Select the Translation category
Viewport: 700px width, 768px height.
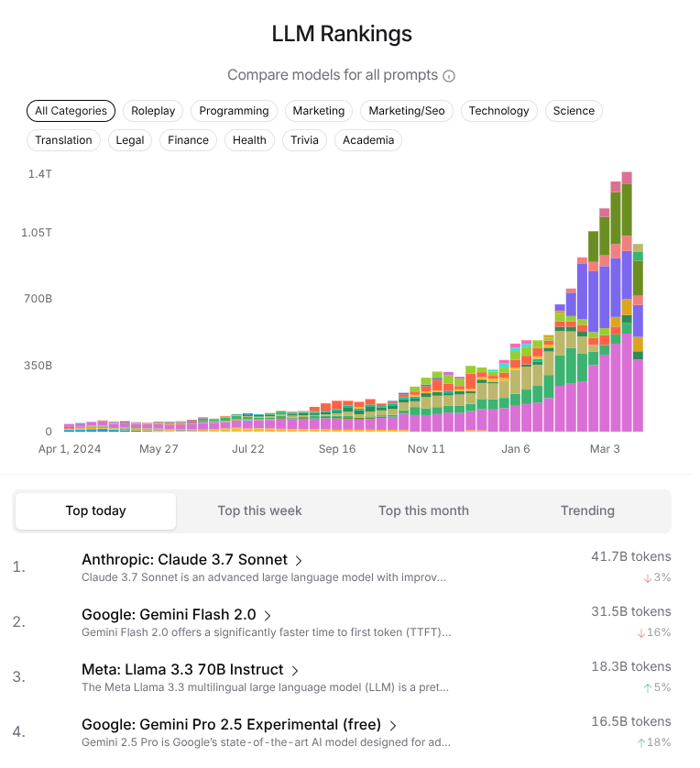63,140
